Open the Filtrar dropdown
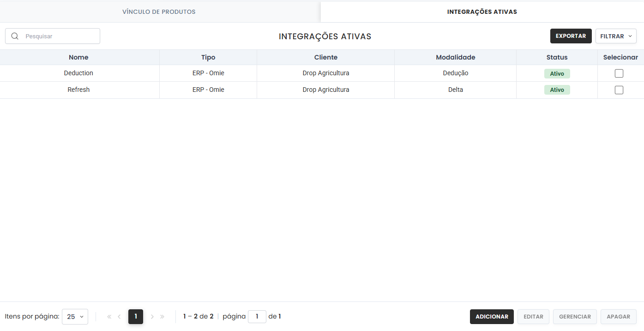 [616, 36]
